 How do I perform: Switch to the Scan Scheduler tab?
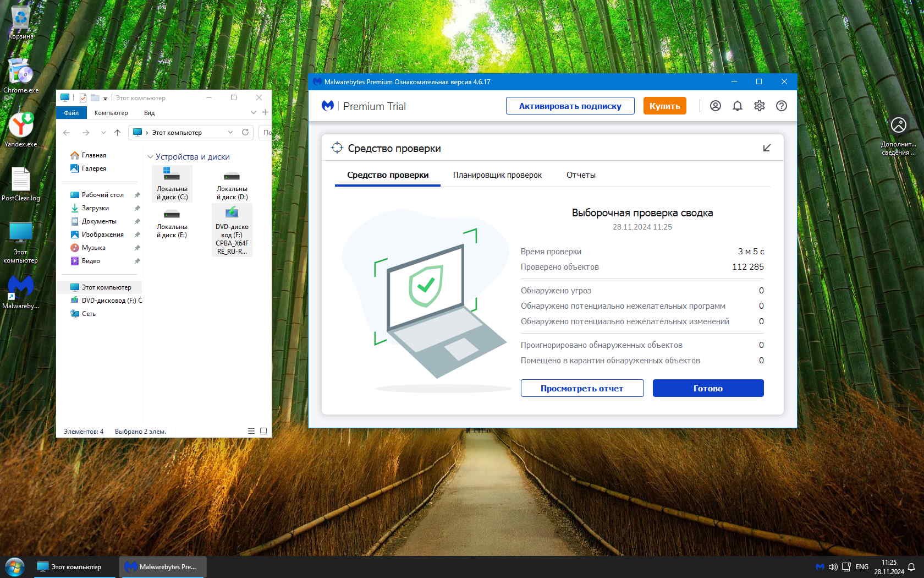pos(497,175)
